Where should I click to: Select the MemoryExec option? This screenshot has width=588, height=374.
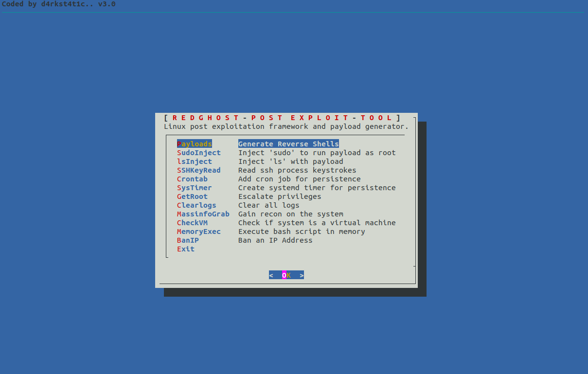coord(199,232)
